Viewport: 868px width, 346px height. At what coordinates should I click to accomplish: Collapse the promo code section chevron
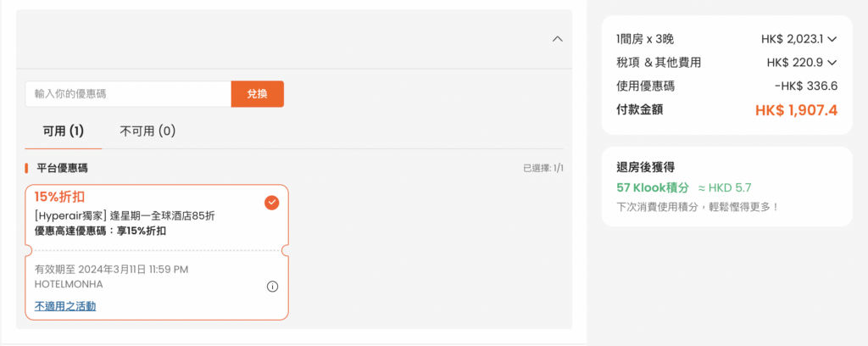pos(558,39)
